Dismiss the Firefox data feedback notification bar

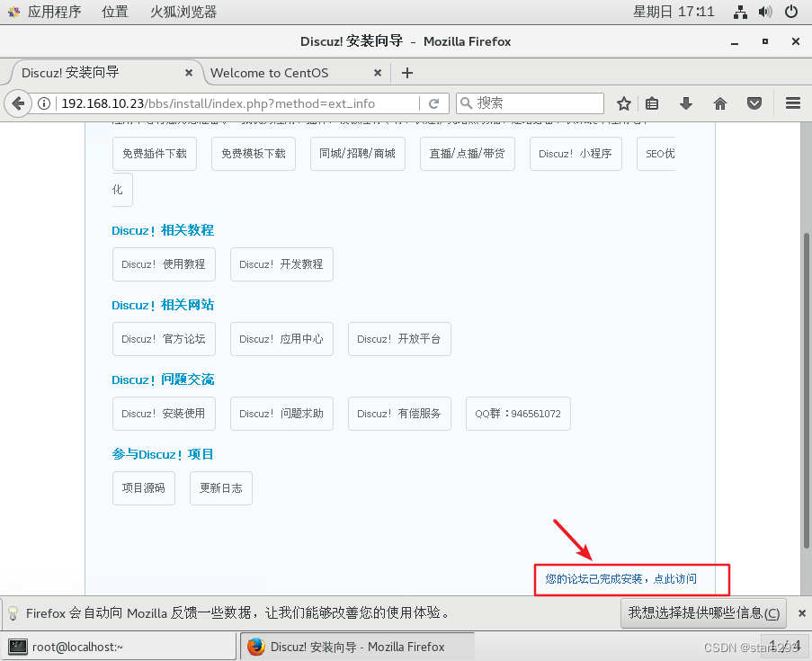pyautogui.click(x=801, y=613)
